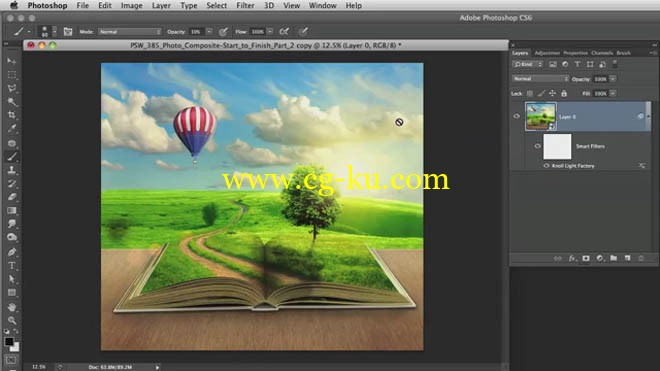Viewport: 660px width, 371px height.
Task: Open the Layer menu
Action: point(161,5)
